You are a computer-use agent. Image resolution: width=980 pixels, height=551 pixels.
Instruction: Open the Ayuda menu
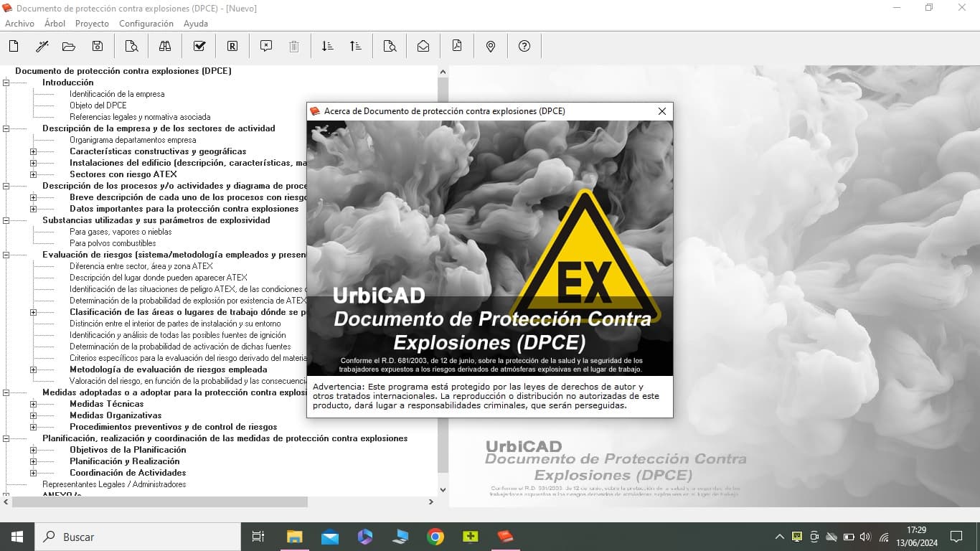click(196, 24)
